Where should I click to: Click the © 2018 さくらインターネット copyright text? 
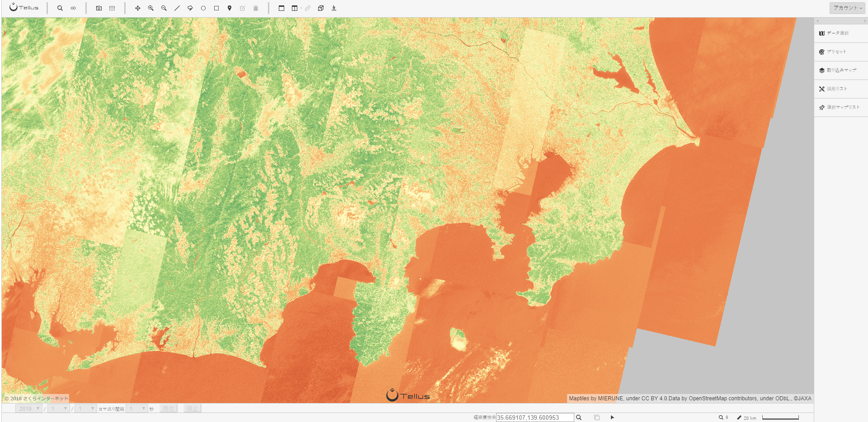coord(36,399)
